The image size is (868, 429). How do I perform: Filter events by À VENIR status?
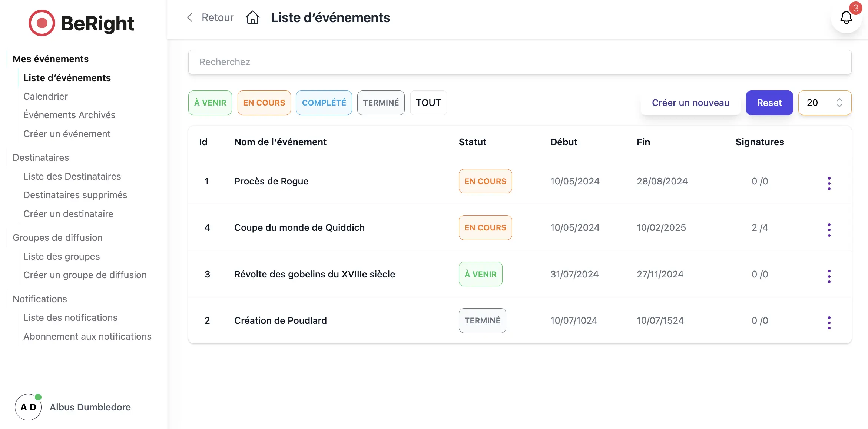point(211,102)
